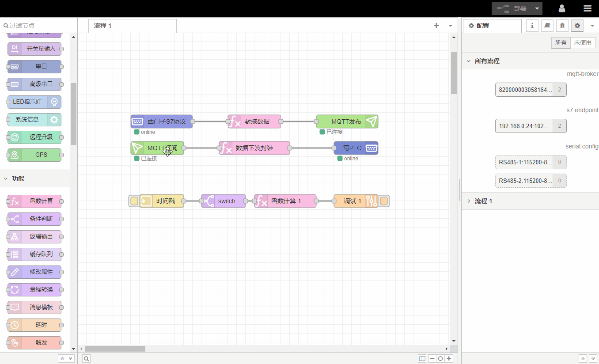Select the 未使用 filter option

click(583, 43)
